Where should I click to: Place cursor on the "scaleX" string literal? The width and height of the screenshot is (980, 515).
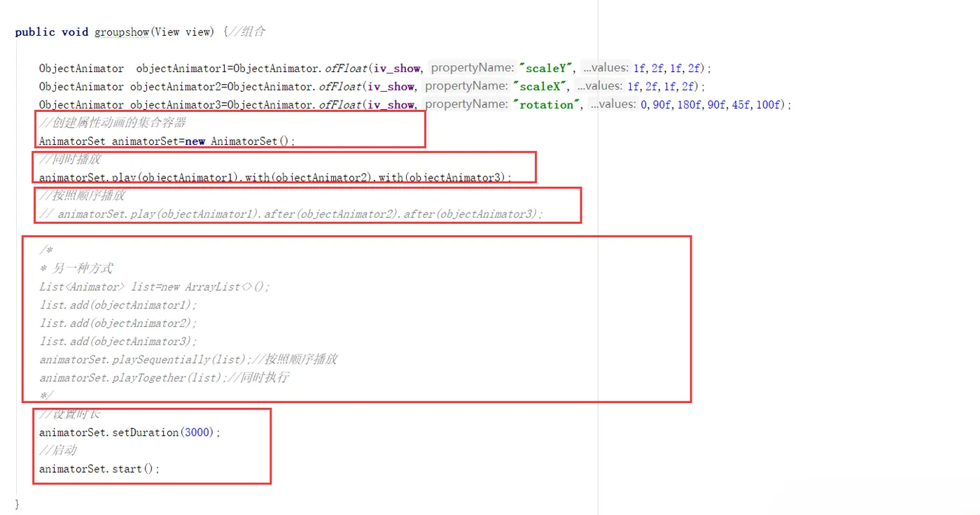coord(540,86)
